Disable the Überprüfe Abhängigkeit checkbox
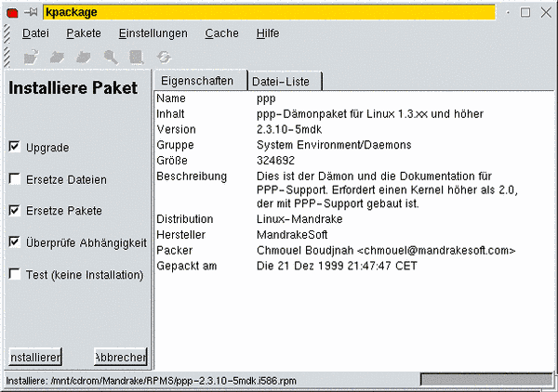This screenshot has width=558, height=392. click(14, 242)
